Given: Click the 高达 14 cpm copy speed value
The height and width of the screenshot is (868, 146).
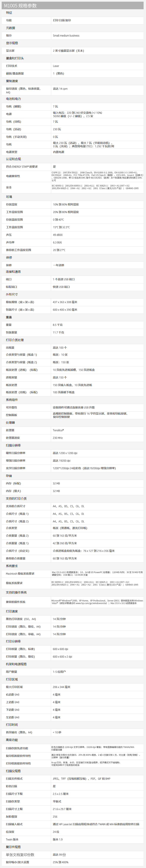Looking at the screenshot, I should [x=60, y=89].
